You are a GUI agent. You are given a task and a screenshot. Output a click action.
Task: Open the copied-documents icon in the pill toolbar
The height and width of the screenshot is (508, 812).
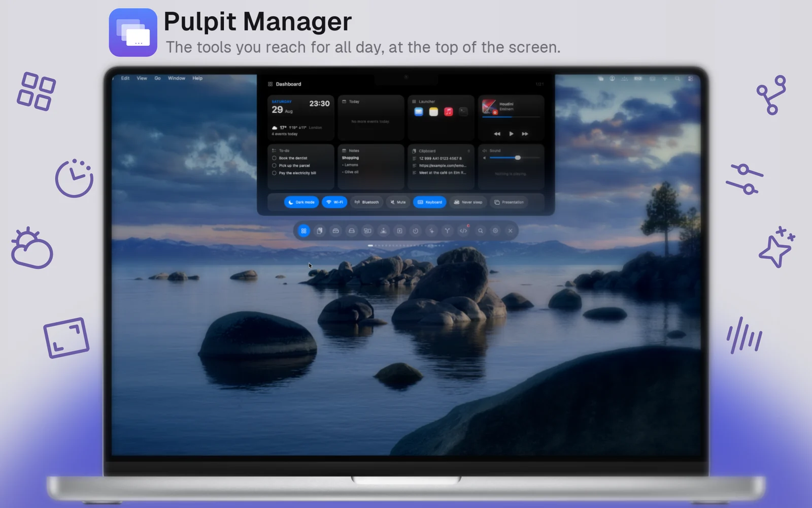coord(320,231)
